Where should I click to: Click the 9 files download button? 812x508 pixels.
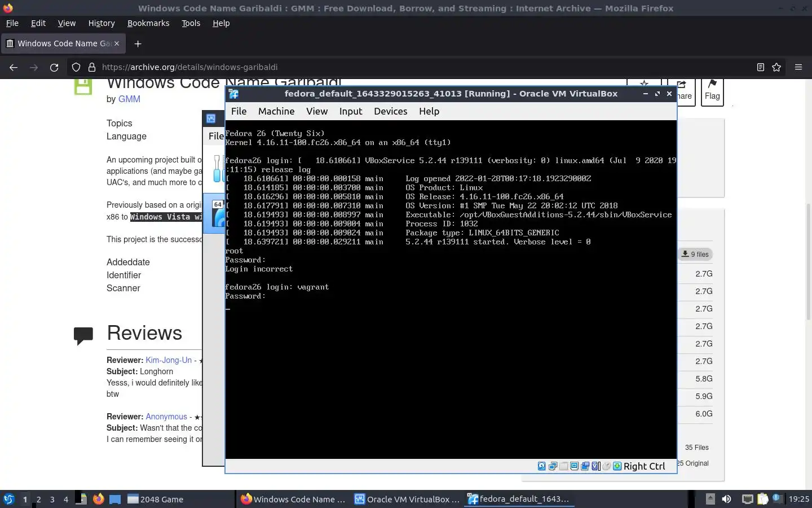tap(695, 254)
